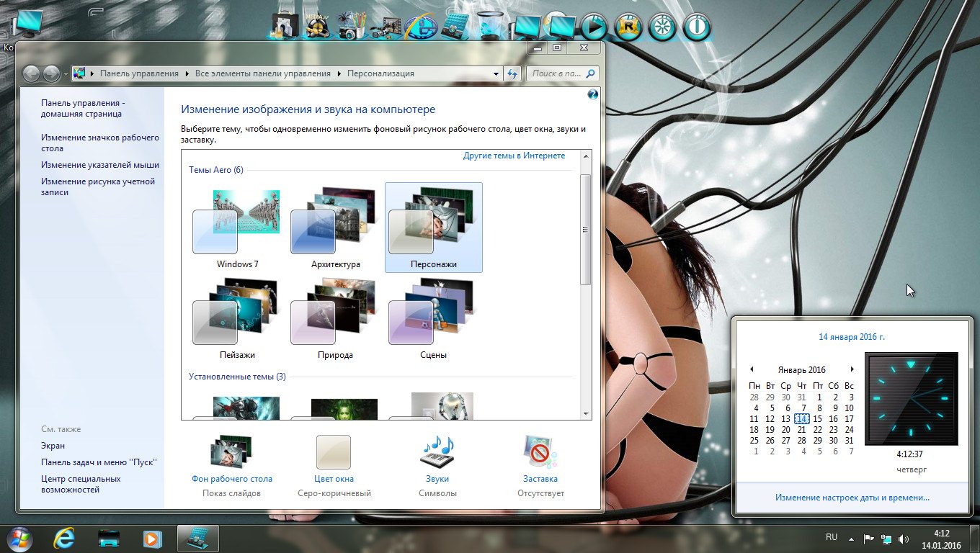
Task: Open the Персонализация breadcrumb item
Action: (380, 73)
